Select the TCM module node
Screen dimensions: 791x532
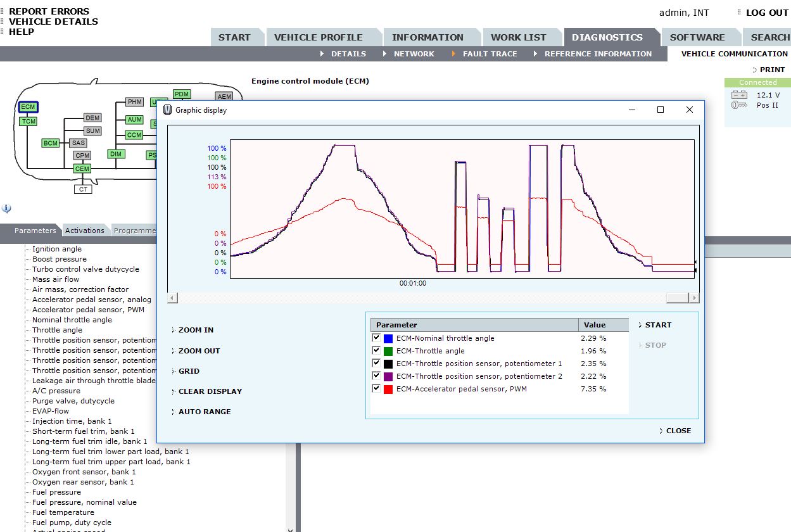[28, 121]
